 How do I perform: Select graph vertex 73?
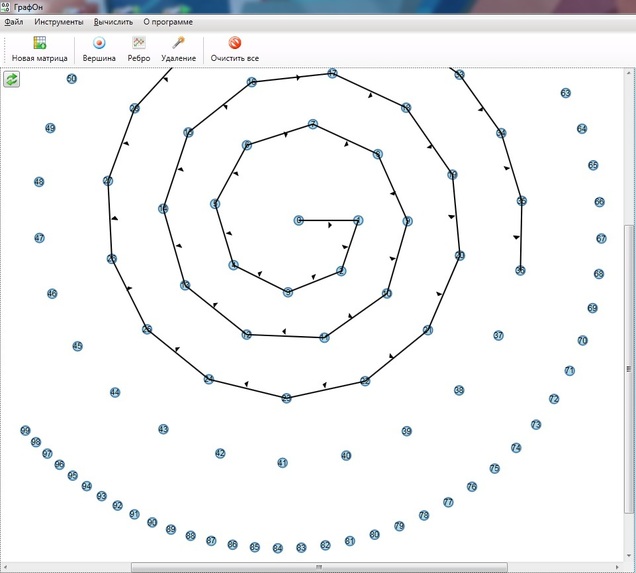[536, 425]
